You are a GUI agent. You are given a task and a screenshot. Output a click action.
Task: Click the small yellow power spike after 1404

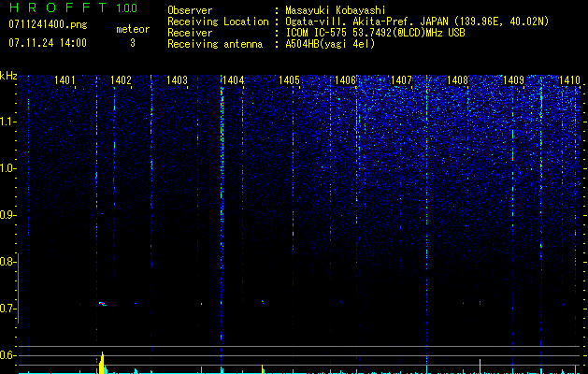click(x=262, y=369)
